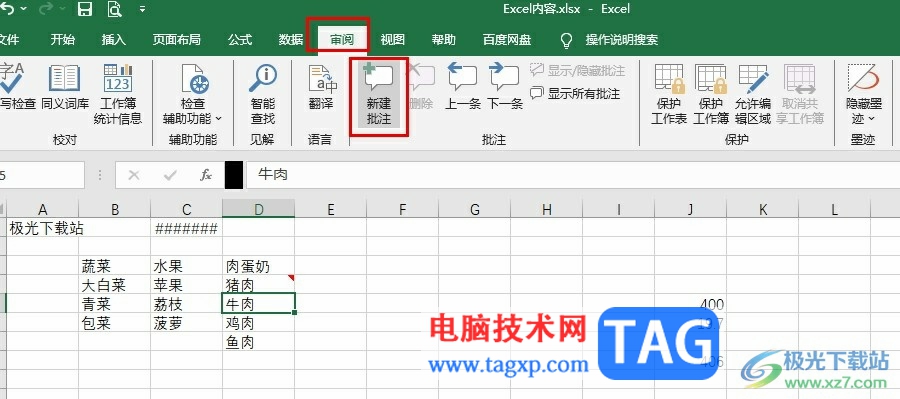Select the commented cell 猪肉

pyautogui.click(x=259, y=285)
